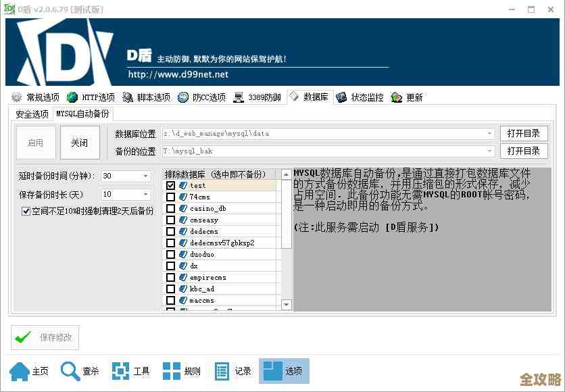This screenshot has height=392, width=565.
Task: Click the 备份的位置 path field
Action: 324,151
